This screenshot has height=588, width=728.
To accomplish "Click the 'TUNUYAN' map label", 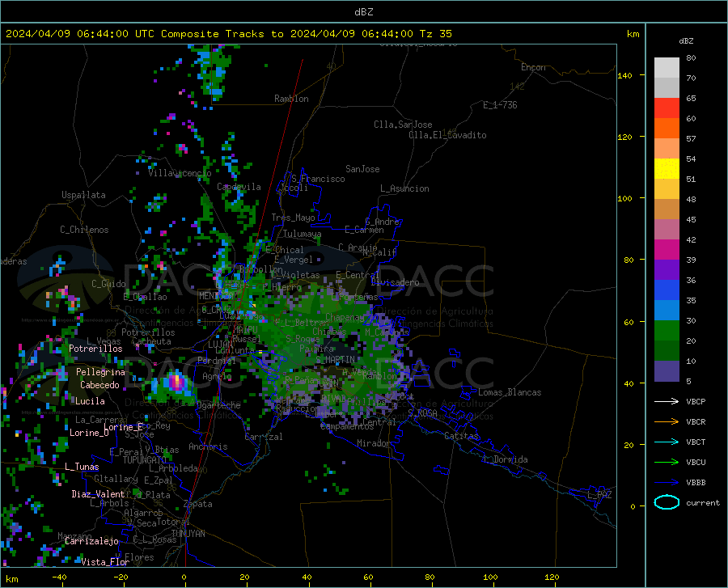I will (188, 534).
